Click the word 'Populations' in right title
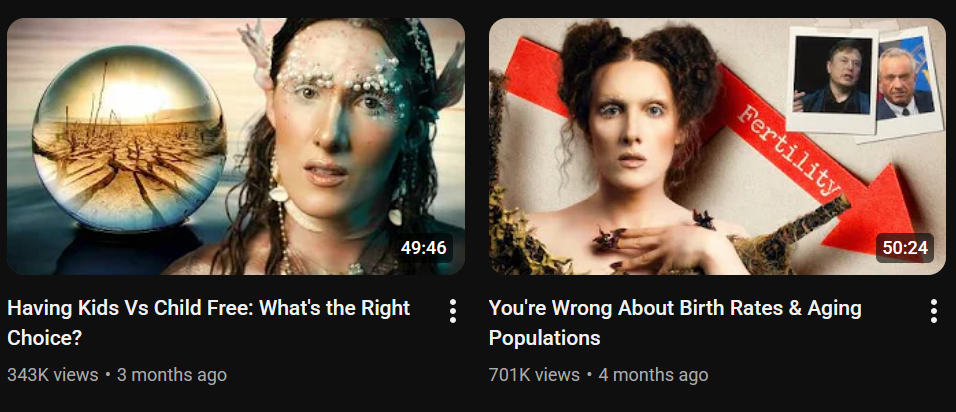The image size is (956, 412). 544,338
